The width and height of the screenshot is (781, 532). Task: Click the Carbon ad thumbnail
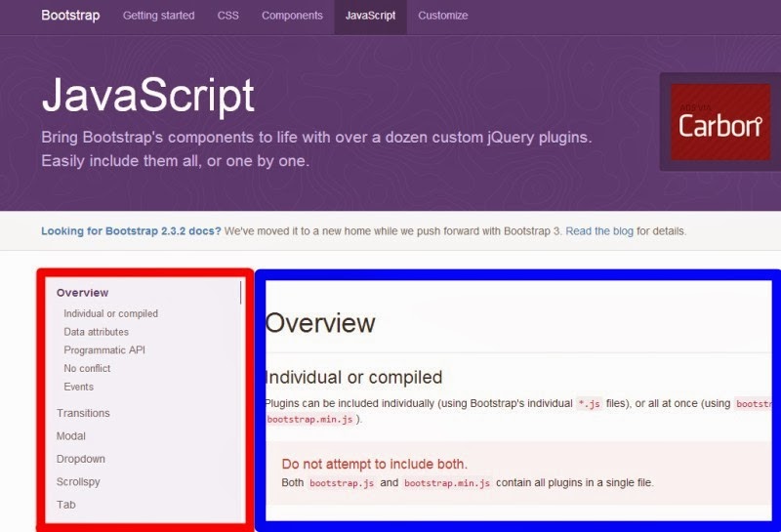(720, 122)
